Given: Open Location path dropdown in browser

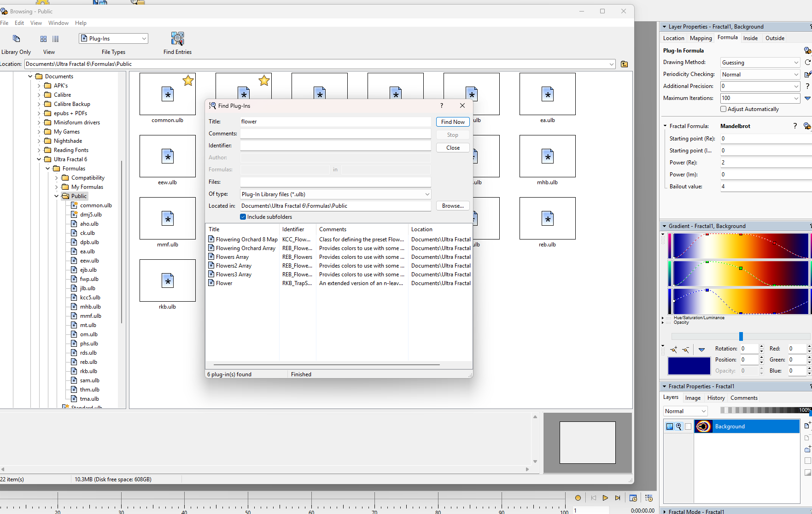Looking at the screenshot, I should pos(611,64).
